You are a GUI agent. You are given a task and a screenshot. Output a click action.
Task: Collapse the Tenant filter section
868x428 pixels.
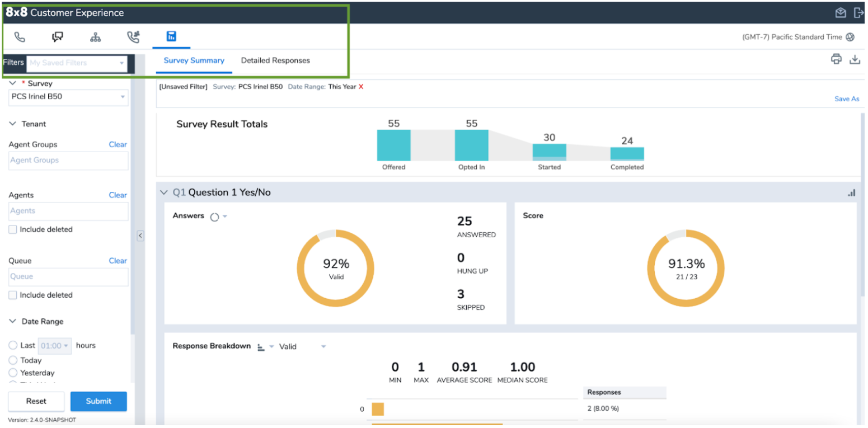pos(12,124)
